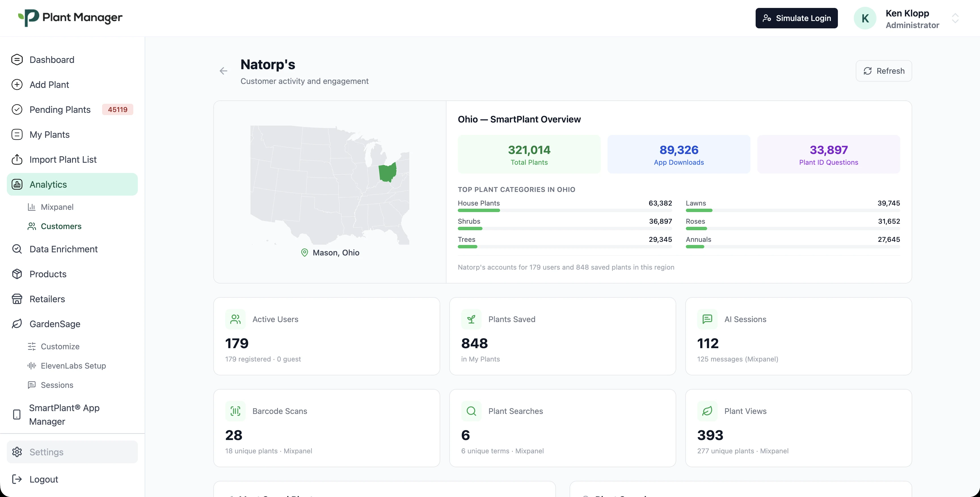This screenshot has width=980, height=497.
Task: Click the Barcode Scans scanner icon
Action: click(235, 411)
